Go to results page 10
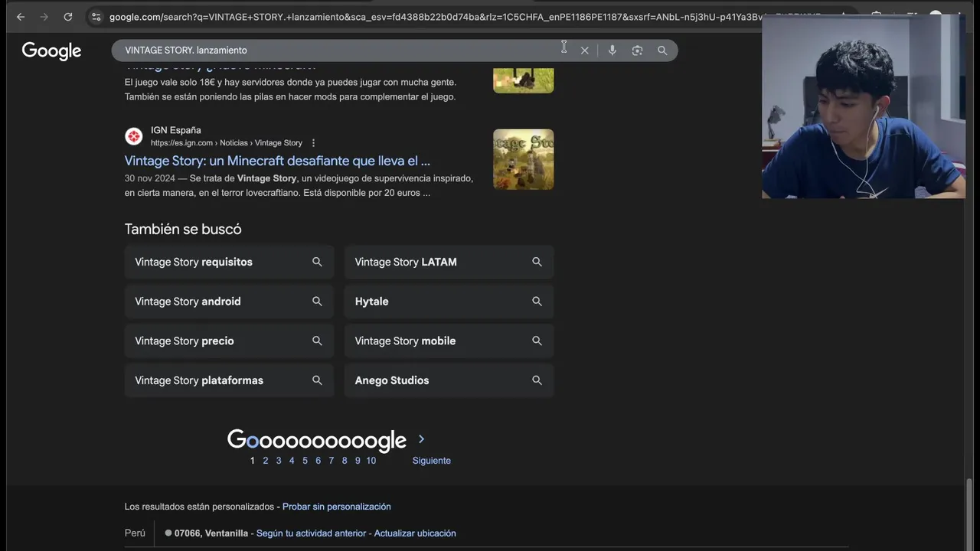 point(371,461)
